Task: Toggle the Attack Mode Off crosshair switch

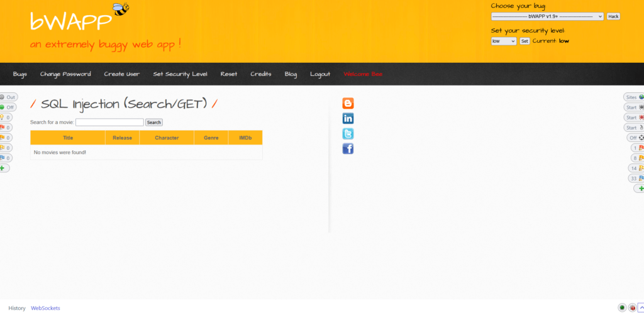Action: tap(636, 138)
